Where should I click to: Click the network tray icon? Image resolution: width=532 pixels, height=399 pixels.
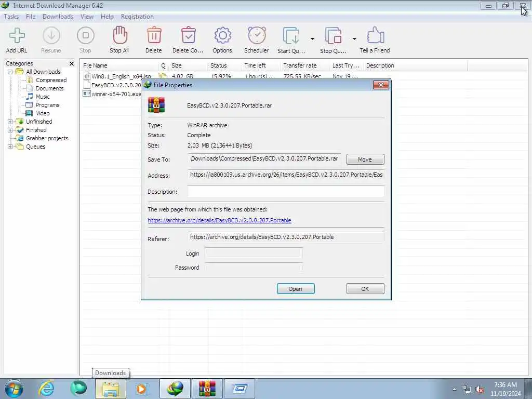467,390
